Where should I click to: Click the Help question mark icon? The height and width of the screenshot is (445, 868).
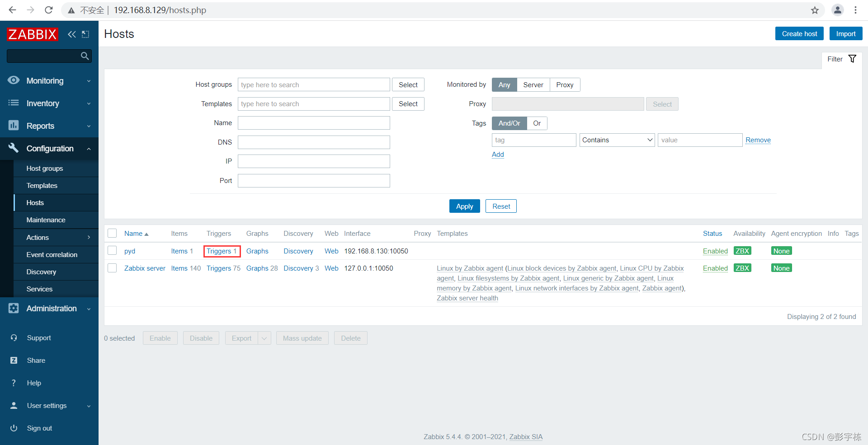[x=14, y=383]
